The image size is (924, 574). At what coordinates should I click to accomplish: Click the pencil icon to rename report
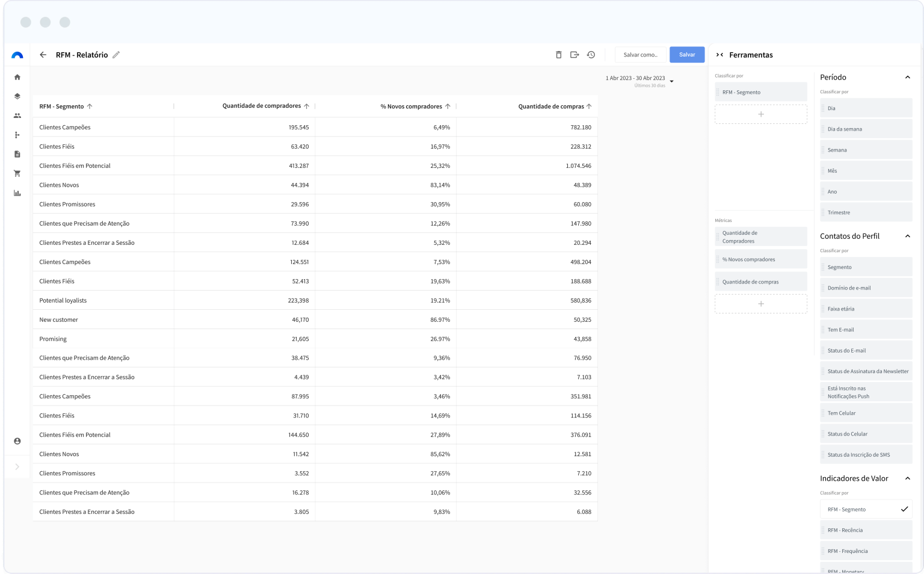pos(116,55)
